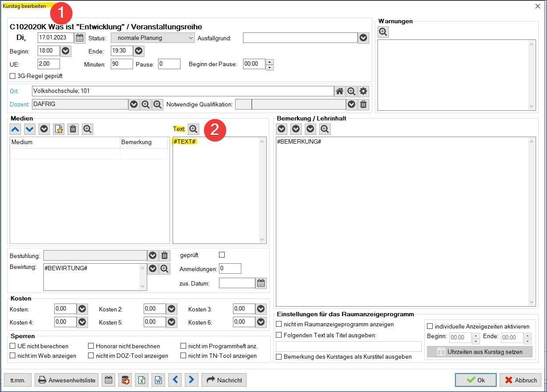Expand the Medien selection dropdown arrow
The width and height of the screenshot is (547, 392).
(44, 129)
